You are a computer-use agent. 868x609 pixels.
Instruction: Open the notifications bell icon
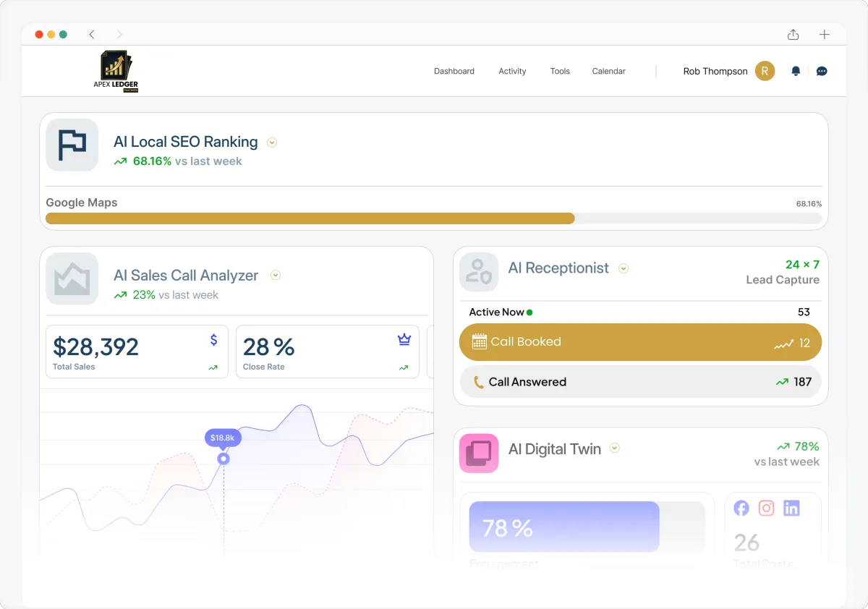[x=796, y=71]
